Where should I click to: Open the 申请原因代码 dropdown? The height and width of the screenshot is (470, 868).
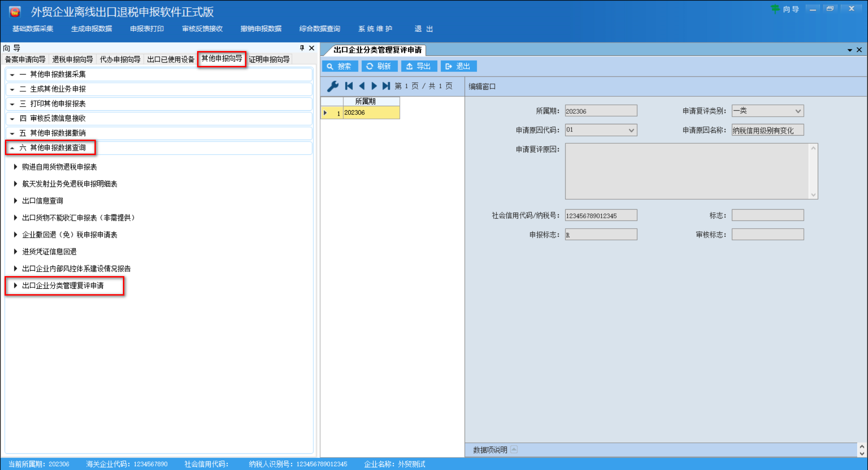coord(631,131)
